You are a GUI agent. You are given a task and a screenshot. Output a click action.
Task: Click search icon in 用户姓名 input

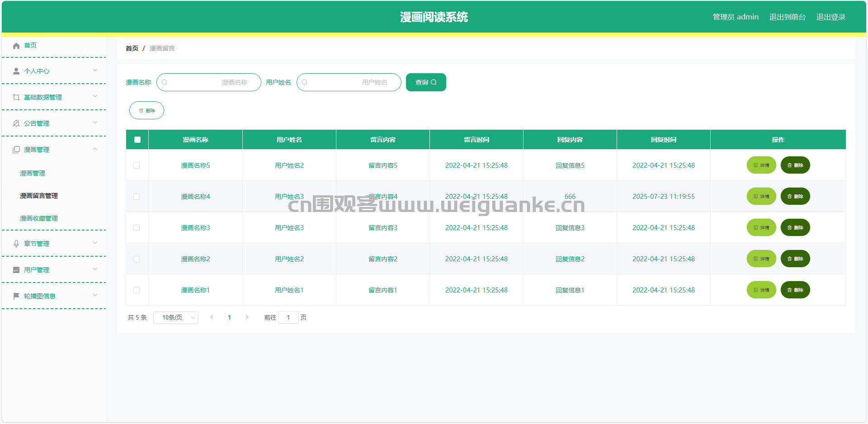(305, 82)
